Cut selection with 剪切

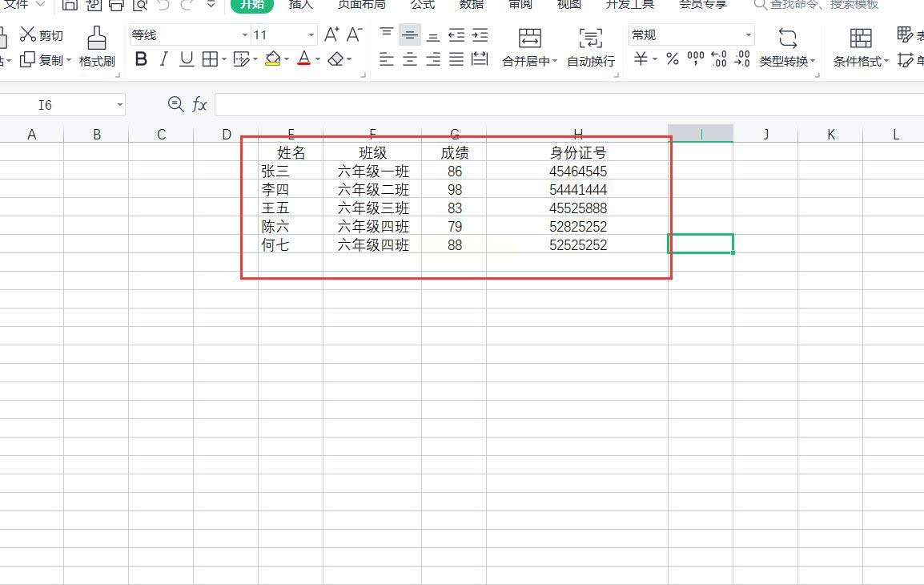point(42,34)
